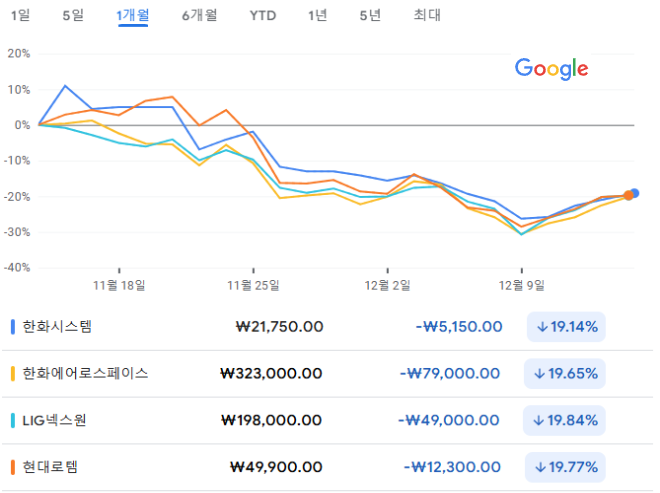The width and height of the screenshot is (660, 493).
Task: Switch chart to YTD tab
Action: [263, 16]
